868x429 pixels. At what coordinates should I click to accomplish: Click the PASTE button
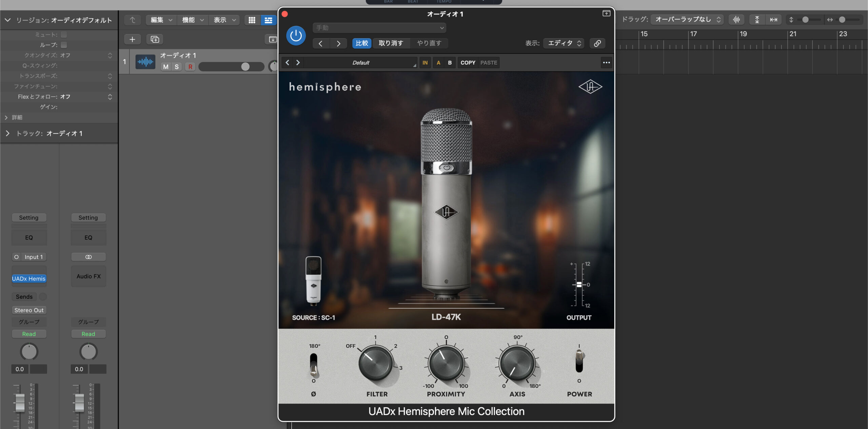tap(489, 63)
